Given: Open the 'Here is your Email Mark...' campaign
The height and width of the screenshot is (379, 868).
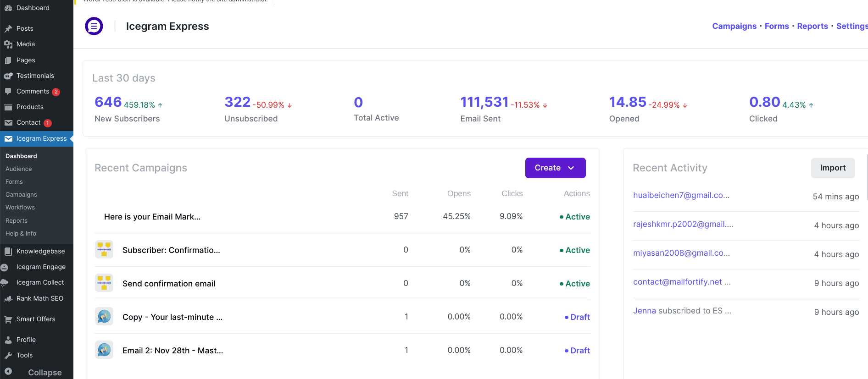Looking at the screenshot, I should 152,217.
